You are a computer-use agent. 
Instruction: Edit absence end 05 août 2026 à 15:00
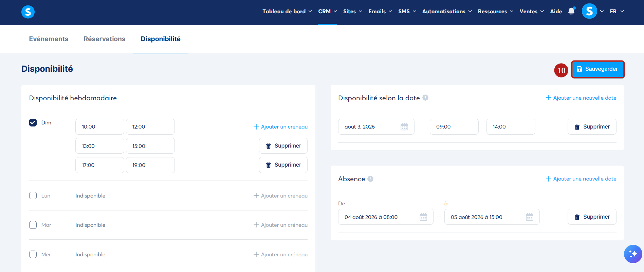tap(492, 217)
